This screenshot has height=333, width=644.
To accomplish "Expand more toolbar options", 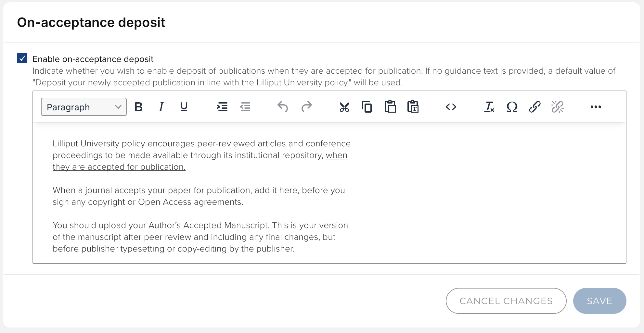I will click(596, 107).
